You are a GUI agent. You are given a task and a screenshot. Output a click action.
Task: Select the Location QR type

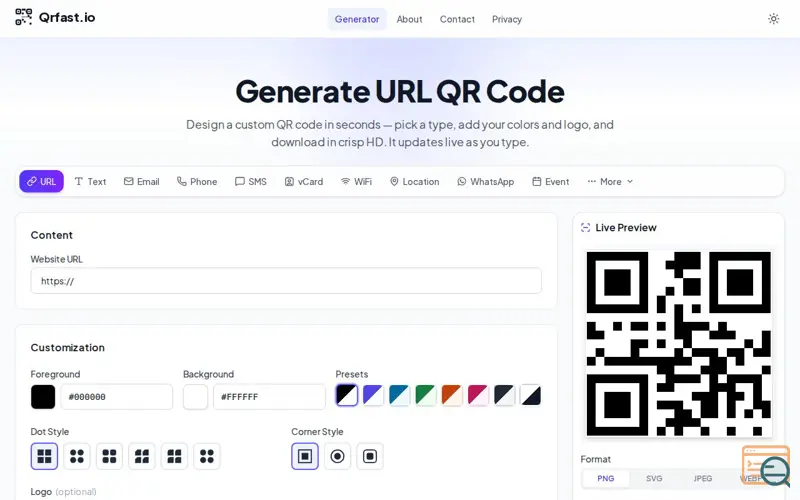(414, 181)
